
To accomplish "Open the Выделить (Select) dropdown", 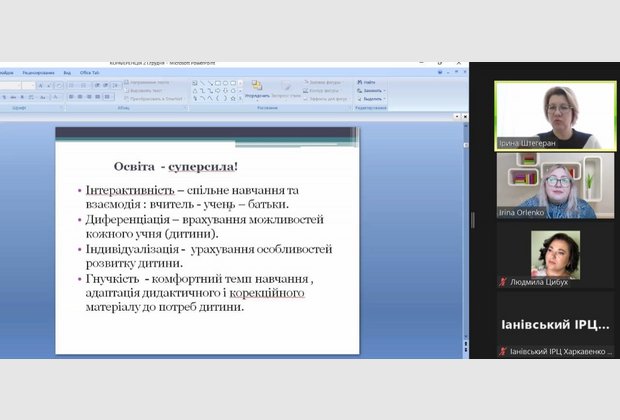I will 371,99.
